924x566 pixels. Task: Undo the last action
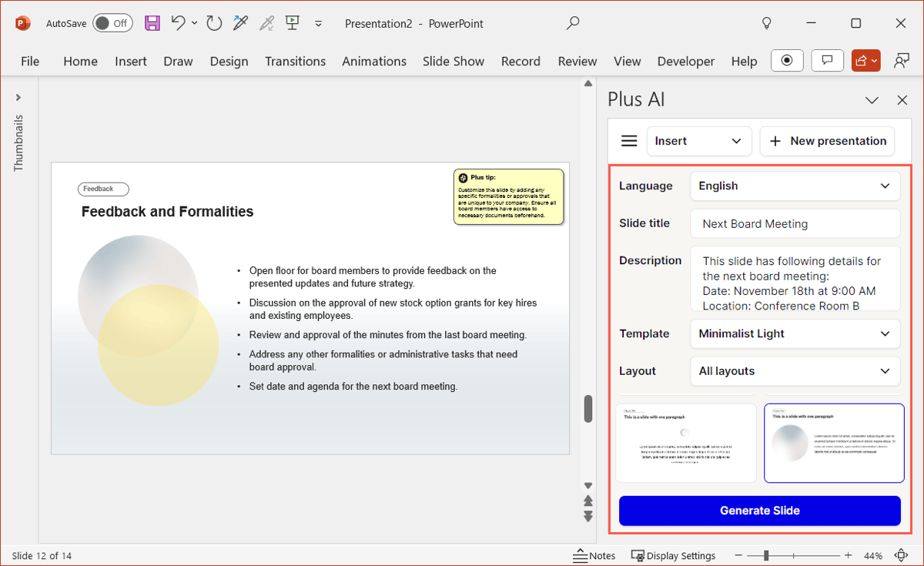point(178,23)
